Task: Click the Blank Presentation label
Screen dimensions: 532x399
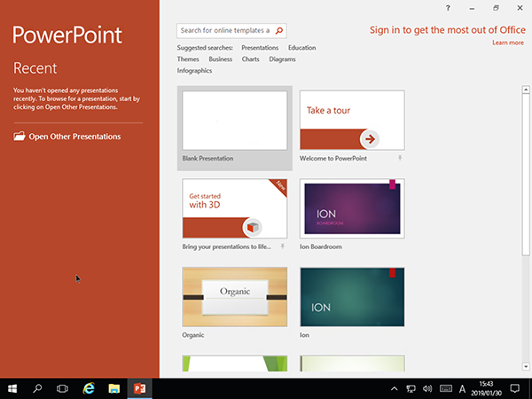Action: point(207,158)
